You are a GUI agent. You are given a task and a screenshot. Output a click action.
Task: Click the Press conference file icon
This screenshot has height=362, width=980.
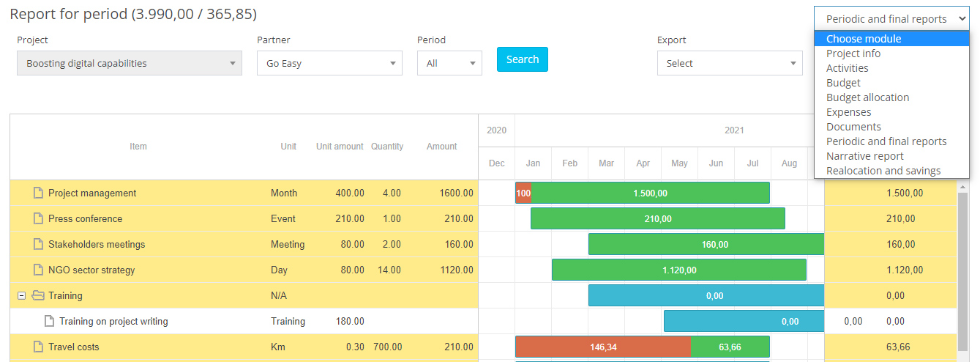click(38, 219)
